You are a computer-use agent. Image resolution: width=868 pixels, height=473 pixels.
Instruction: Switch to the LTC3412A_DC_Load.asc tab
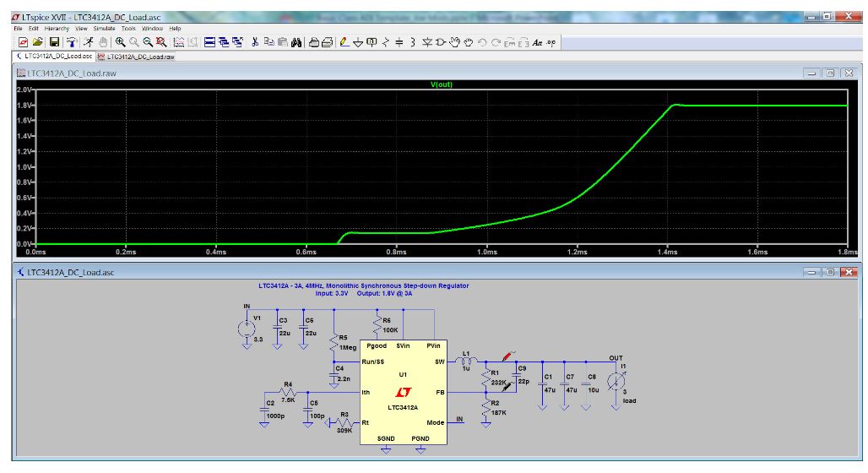54,56
